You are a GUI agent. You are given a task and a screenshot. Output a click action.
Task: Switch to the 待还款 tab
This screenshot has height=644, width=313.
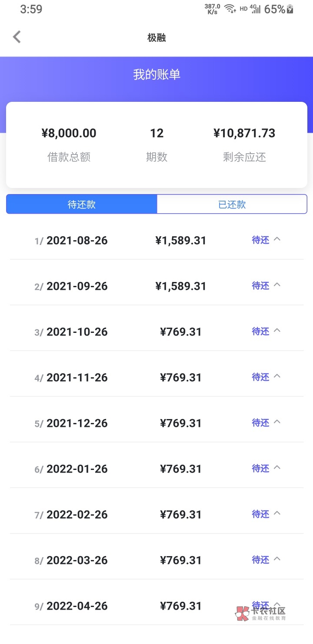click(82, 204)
